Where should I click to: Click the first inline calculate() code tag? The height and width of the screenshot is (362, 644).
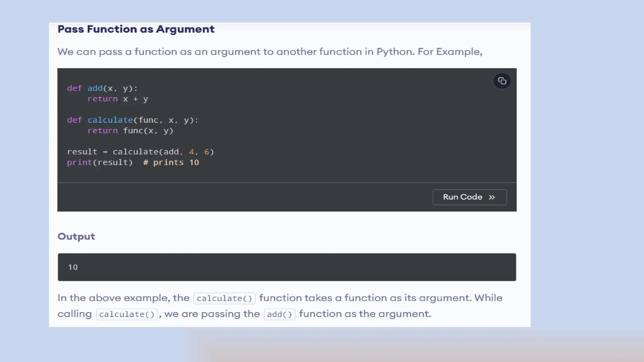224,298
